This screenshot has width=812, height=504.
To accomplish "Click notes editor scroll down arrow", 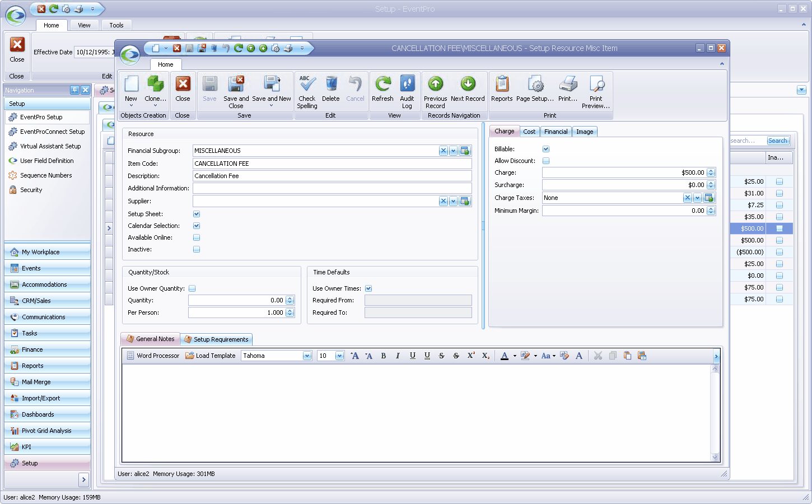I will pos(715,457).
